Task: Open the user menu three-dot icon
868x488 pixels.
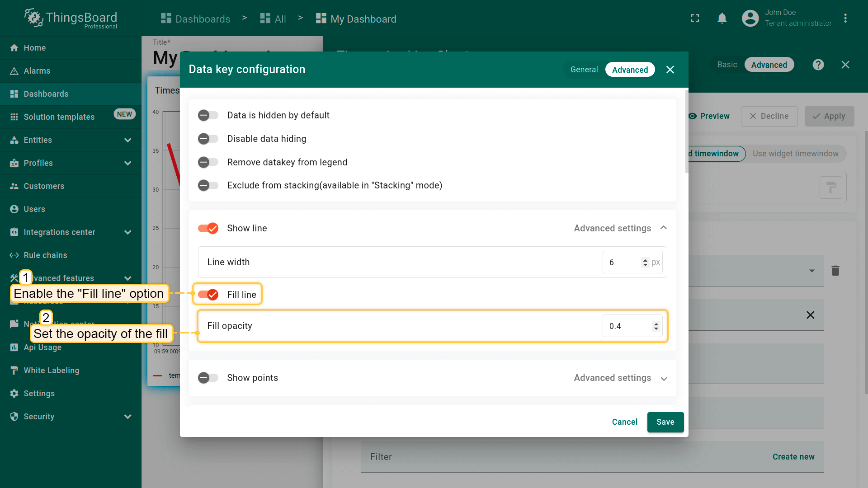Action: point(845,19)
